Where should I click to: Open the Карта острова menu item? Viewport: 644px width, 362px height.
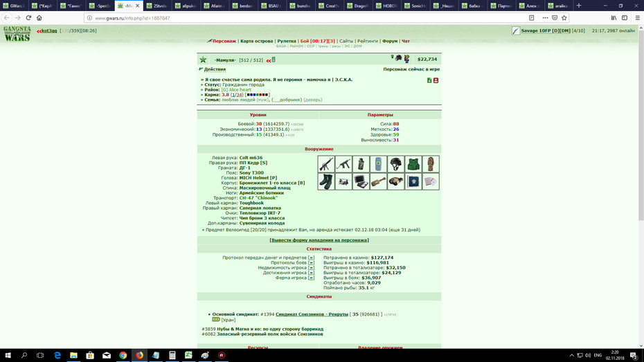pyautogui.click(x=257, y=41)
